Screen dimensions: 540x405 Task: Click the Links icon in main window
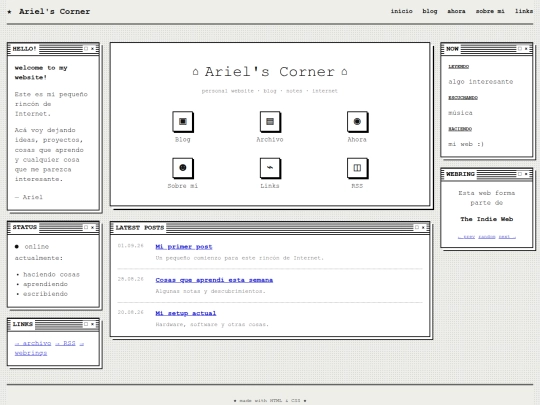pos(270,168)
